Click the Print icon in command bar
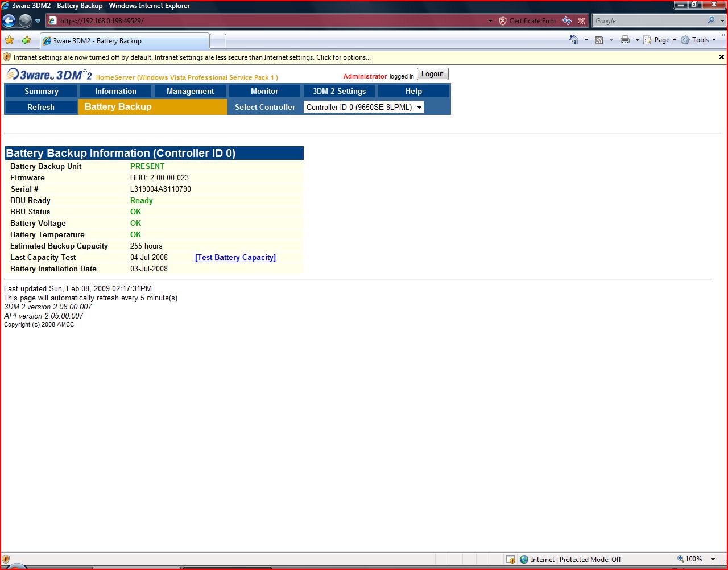This screenshot has width=728, height=570. click(x=625, y=40)
